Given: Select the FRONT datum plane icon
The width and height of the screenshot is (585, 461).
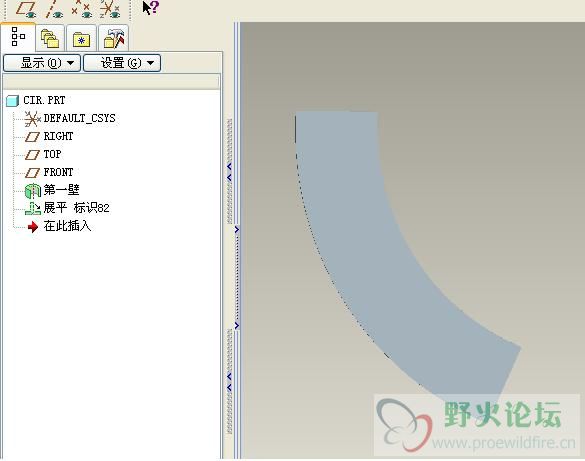Looking at the screenshot, I should pyautogui.click(x=32, y=172).
